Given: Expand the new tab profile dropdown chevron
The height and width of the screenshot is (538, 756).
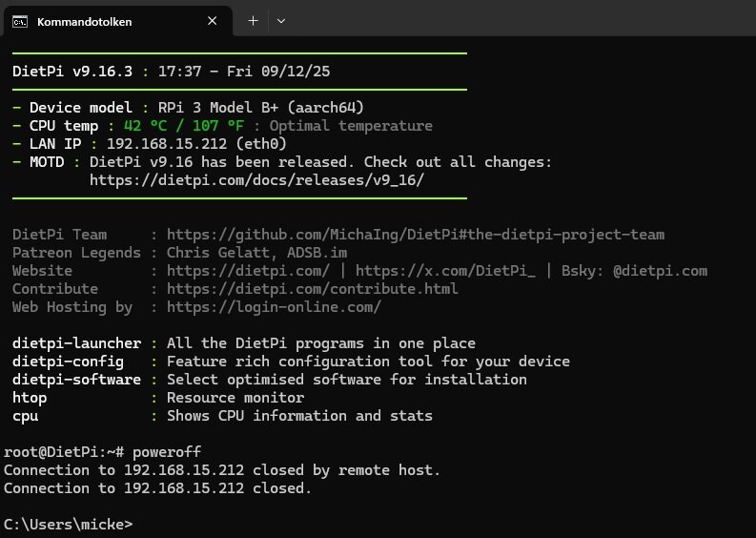Looking at the screenshot, I should [281, 21].
